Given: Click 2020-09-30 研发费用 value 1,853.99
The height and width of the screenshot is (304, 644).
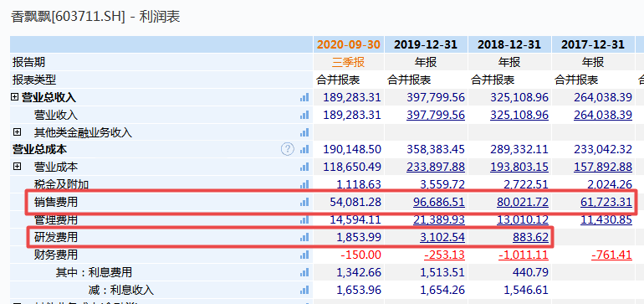Looking at the screenshot, I should coord(359,237).
